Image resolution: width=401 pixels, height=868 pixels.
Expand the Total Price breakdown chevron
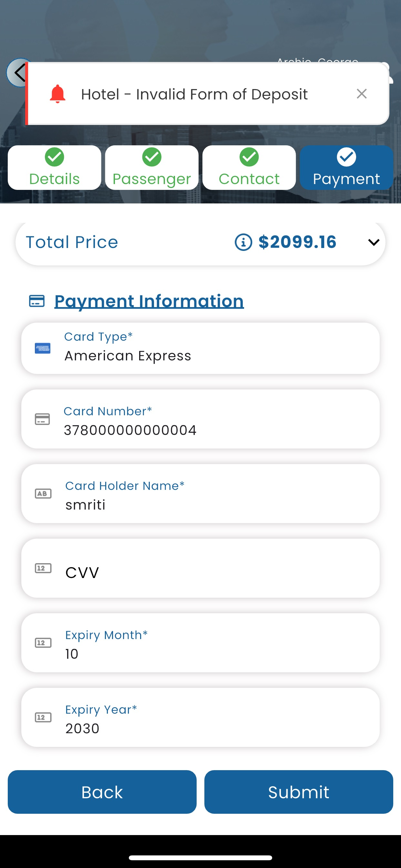pos(374,242)
